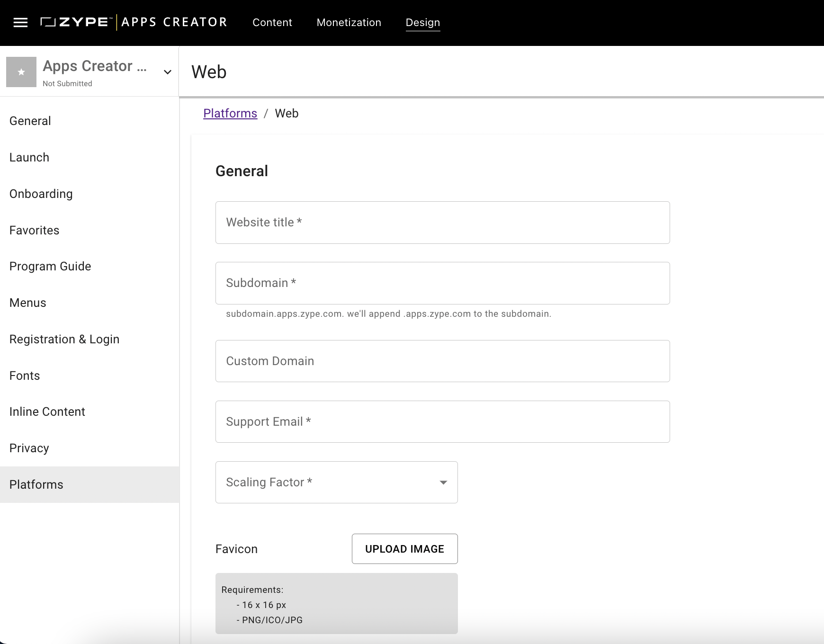Go to Fonts settings
This screenshot has height=644, width=824.
(x=90, y=376)
